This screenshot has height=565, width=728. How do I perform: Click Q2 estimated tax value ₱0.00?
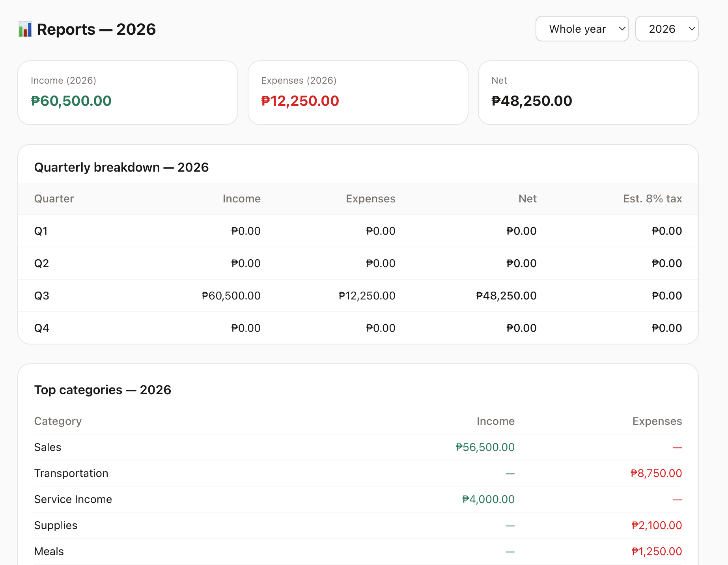click(x=667, y=263)
